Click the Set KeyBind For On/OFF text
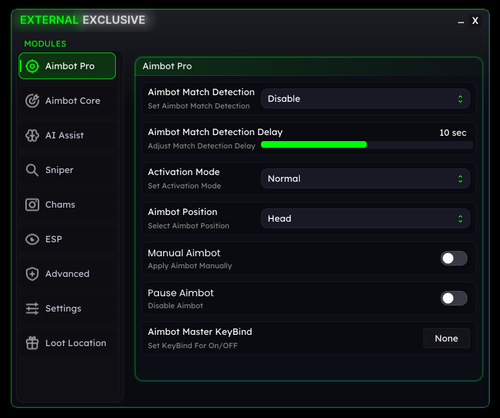The height and width of the screenshot is (418, 500). [x=193, y=346]
